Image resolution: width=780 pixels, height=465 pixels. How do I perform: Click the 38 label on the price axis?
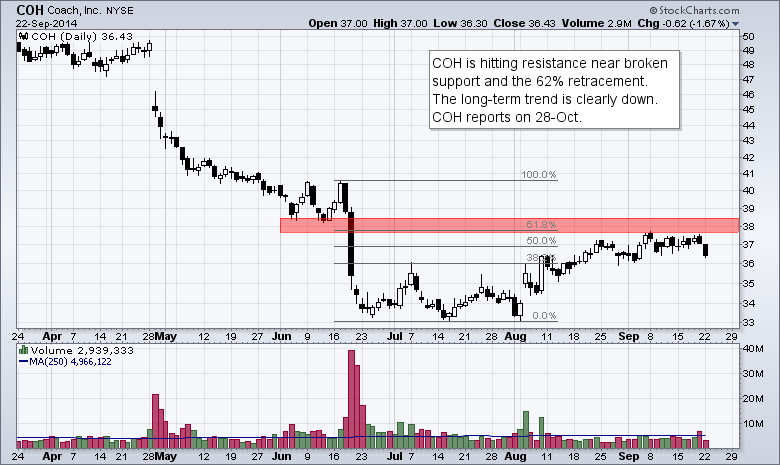748,226
